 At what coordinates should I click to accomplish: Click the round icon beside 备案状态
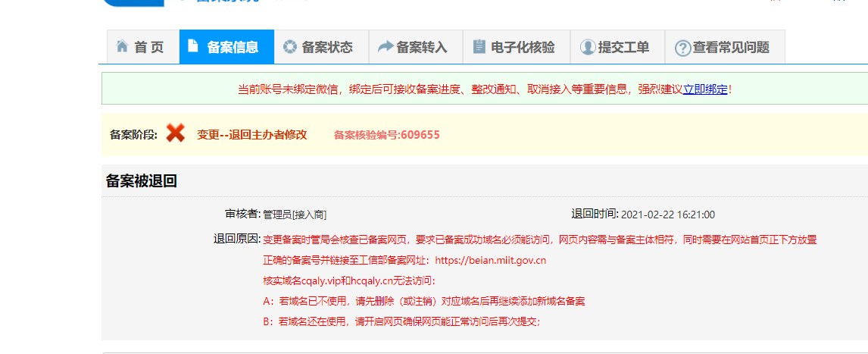click(289, 47)
